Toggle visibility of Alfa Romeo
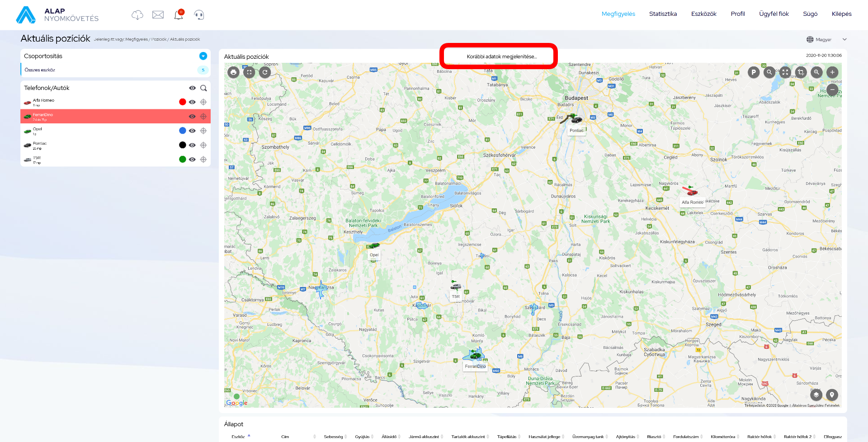The height and width of the screenshot is (442, 868). [192, 102]
